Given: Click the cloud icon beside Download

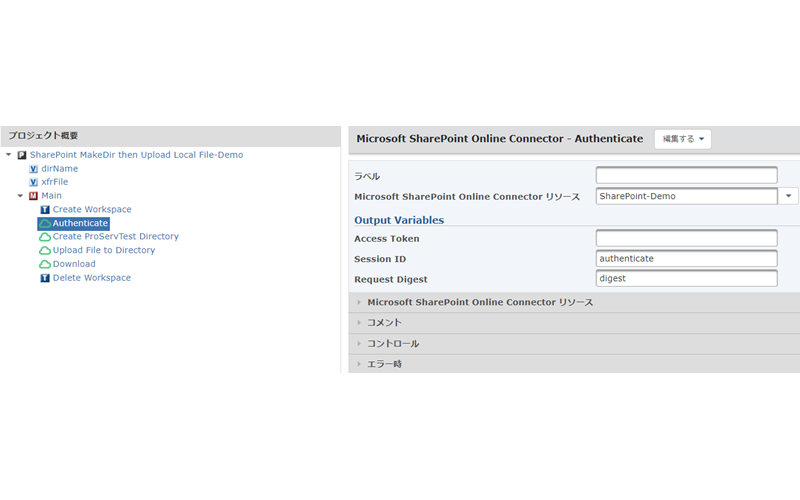Looking at the screenshot, I should (x=45, y=264).
